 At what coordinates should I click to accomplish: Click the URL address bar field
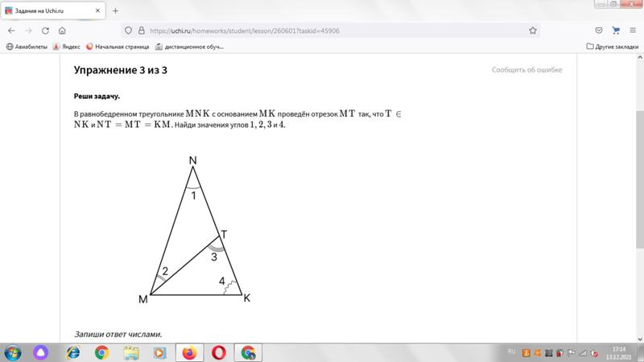(322, 30)
